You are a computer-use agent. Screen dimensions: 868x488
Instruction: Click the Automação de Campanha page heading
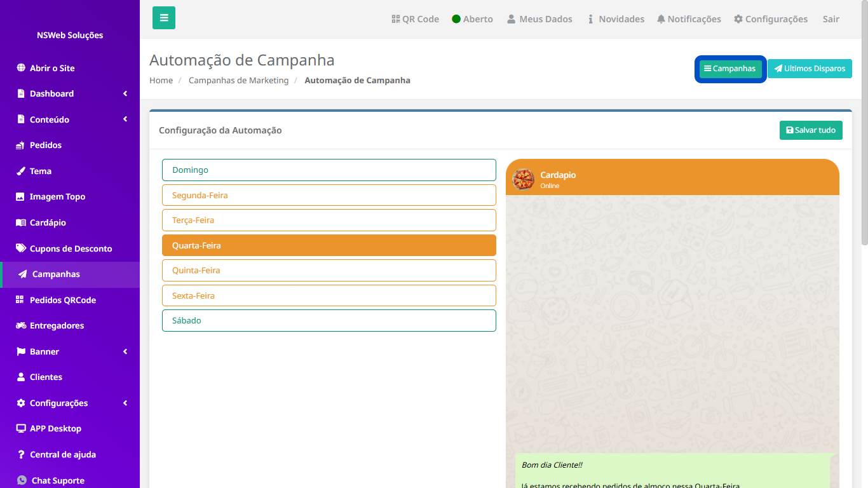242,60
